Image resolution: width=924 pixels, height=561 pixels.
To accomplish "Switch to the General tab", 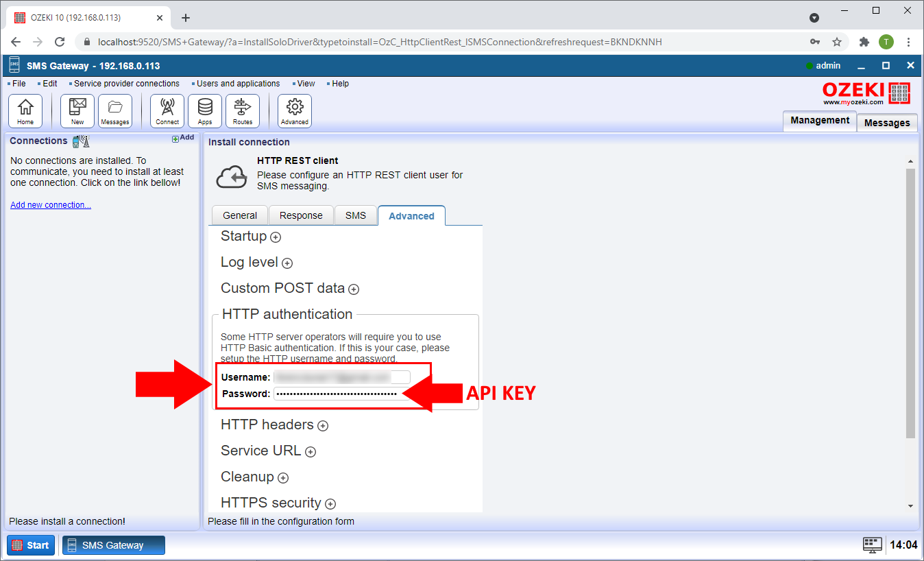I will [x=240, y=215].
